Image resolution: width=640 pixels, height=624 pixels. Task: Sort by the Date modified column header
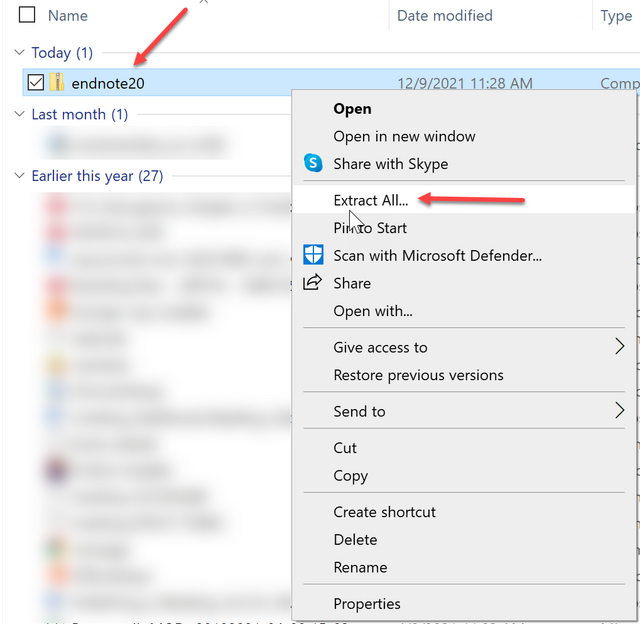tap(444, 16)
